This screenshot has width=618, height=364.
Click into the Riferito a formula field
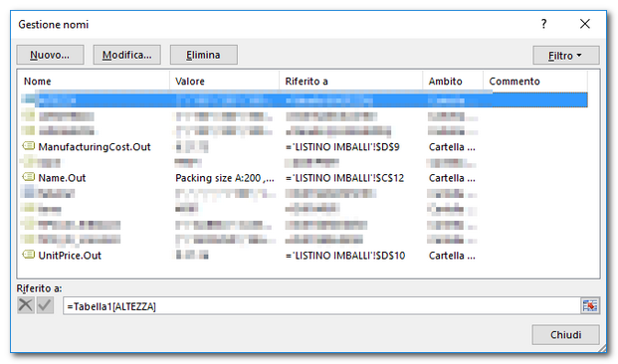[x=321, y=306]
